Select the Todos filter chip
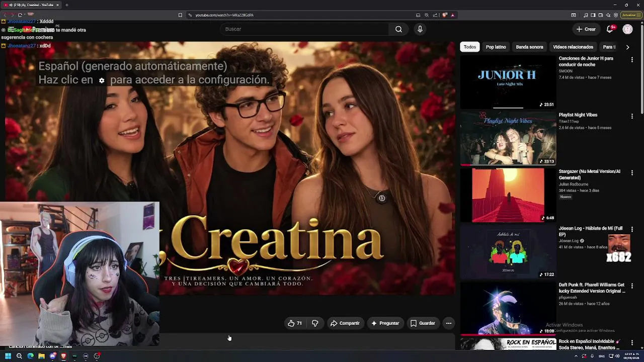This screenshot has width=644, height=362. click(x=470, y=47)
